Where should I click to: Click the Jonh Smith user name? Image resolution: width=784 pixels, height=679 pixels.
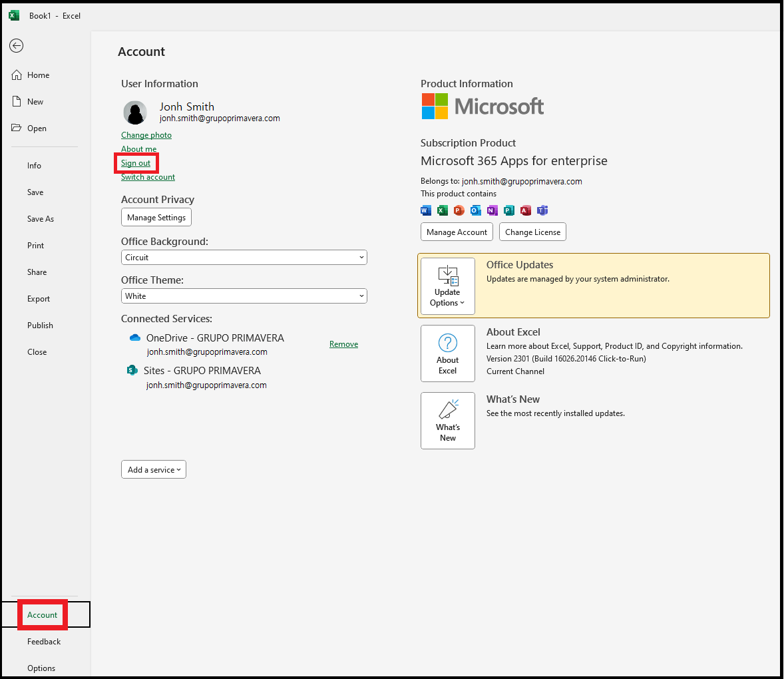pyautogui.click(x=187, y=107)
